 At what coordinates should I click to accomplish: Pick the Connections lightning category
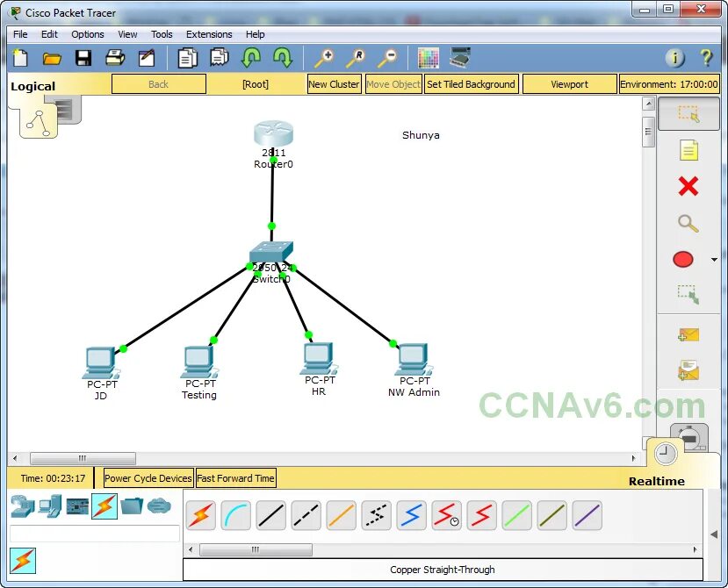[x=105, y=506]
